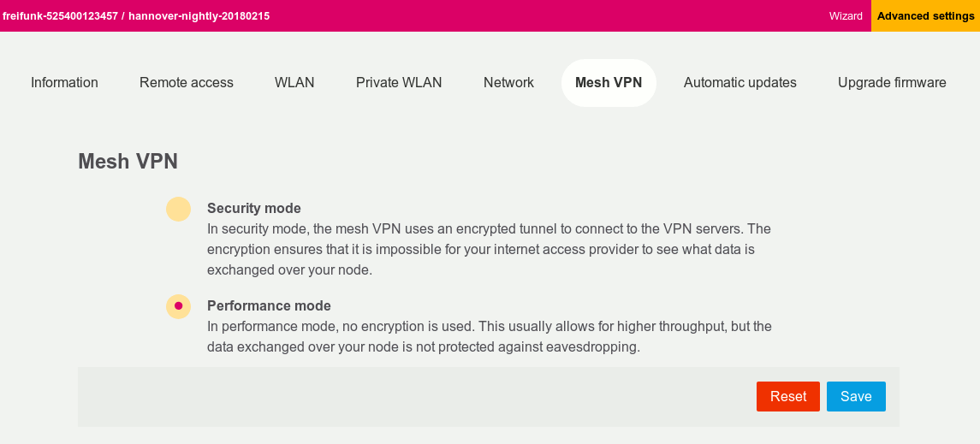Switch to the Network tab
This screenshot has height=444, width=980.
(x=508, y=83)
